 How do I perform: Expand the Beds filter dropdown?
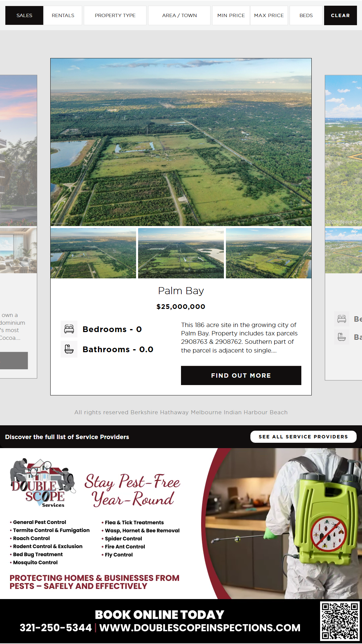(306, 15)
